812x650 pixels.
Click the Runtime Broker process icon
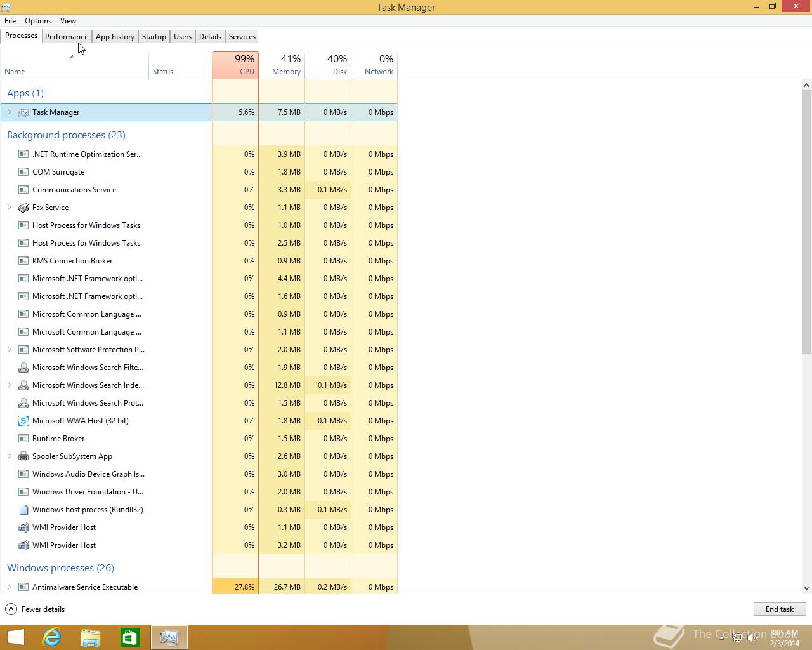click(23, 439)
